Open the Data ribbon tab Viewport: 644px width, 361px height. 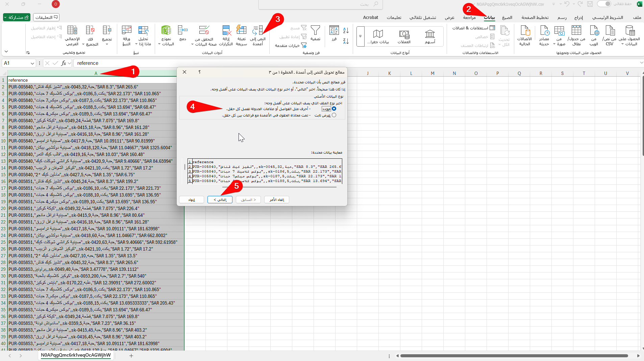click(x=489, y=18)
